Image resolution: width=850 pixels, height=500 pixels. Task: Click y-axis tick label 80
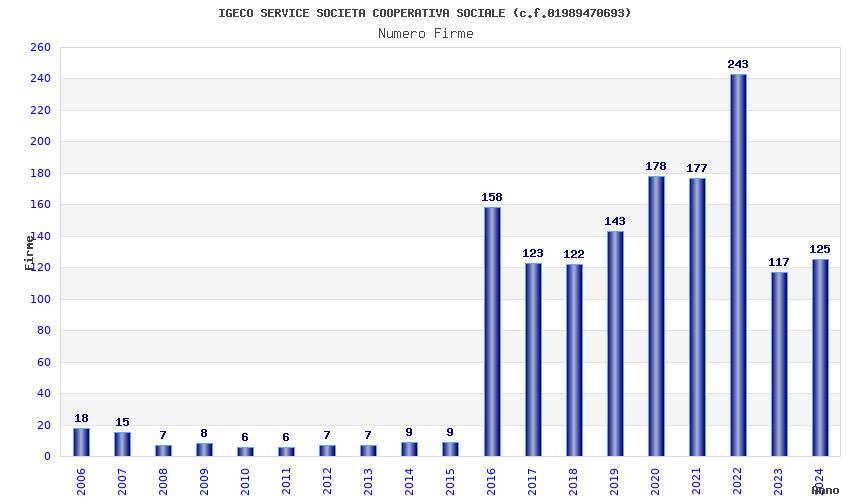click(44, 331)
